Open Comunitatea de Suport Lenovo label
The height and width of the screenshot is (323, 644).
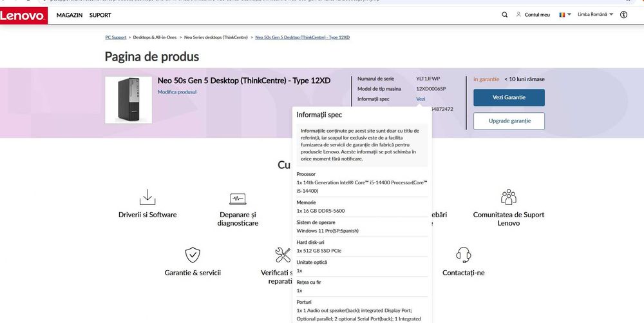tap(509, 219)
